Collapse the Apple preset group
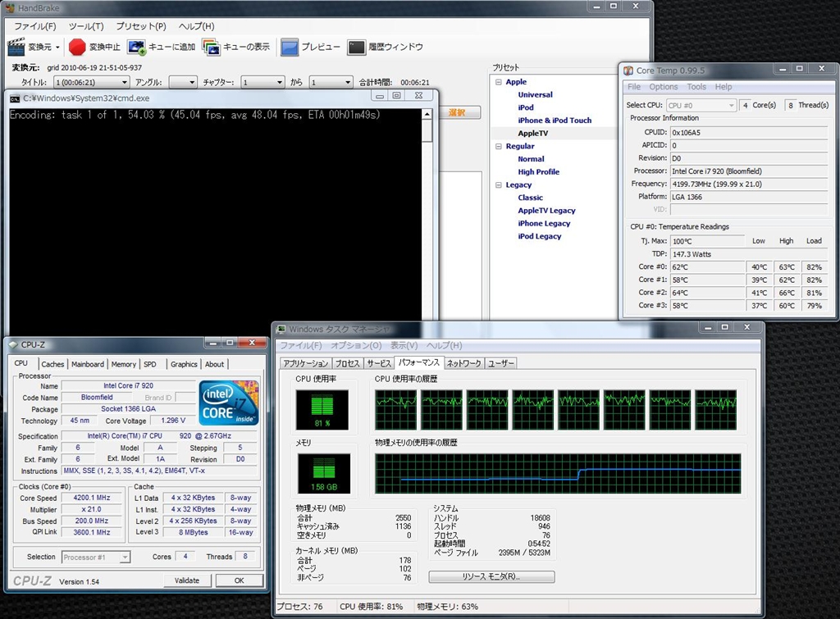This screenshot has height=619, width=840. (x=498, y=82)
